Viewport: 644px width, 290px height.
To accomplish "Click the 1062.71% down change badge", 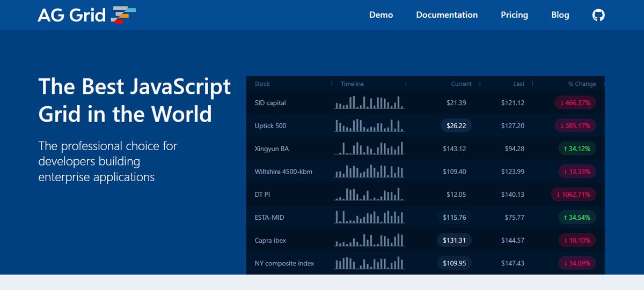I will click(x=573, y=194).
